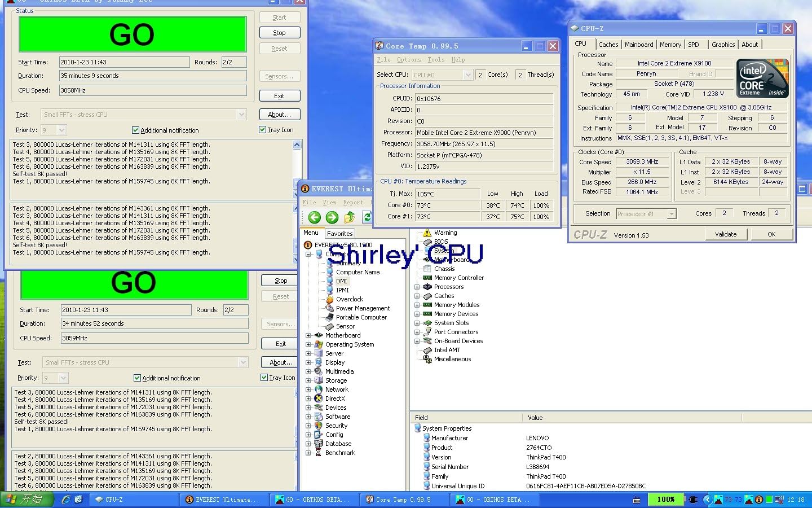Switch to the Mainboard tab in CPU-Z
Viewport: 812px width, 508px height.
(639, 45)
